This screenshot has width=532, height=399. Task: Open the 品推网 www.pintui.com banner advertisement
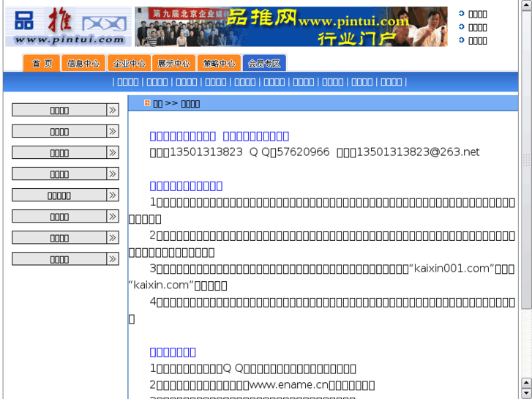[291, 26]
